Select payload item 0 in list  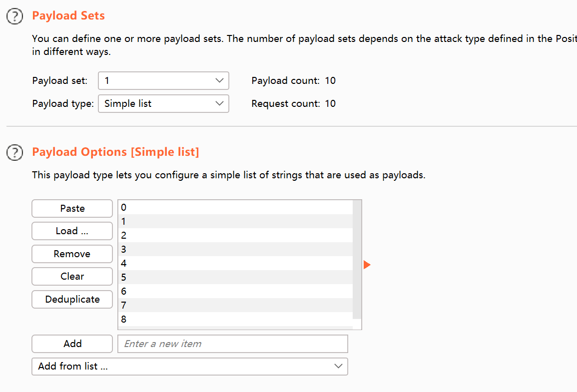point(235,208)
